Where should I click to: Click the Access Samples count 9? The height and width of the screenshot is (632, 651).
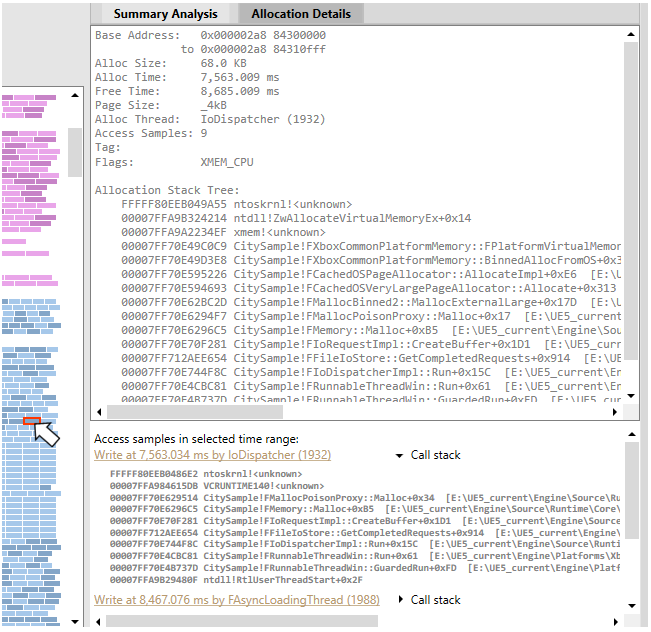pos(204,133)
